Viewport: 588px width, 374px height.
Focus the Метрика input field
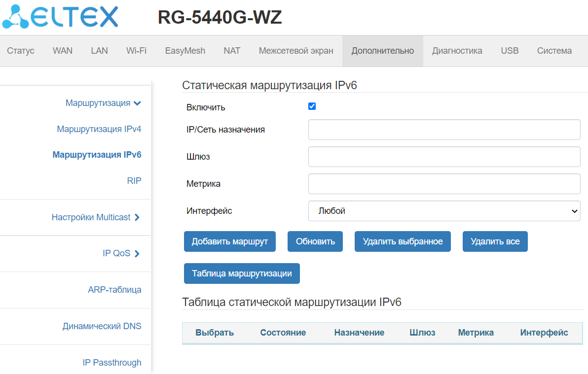[x=444, y=184]
